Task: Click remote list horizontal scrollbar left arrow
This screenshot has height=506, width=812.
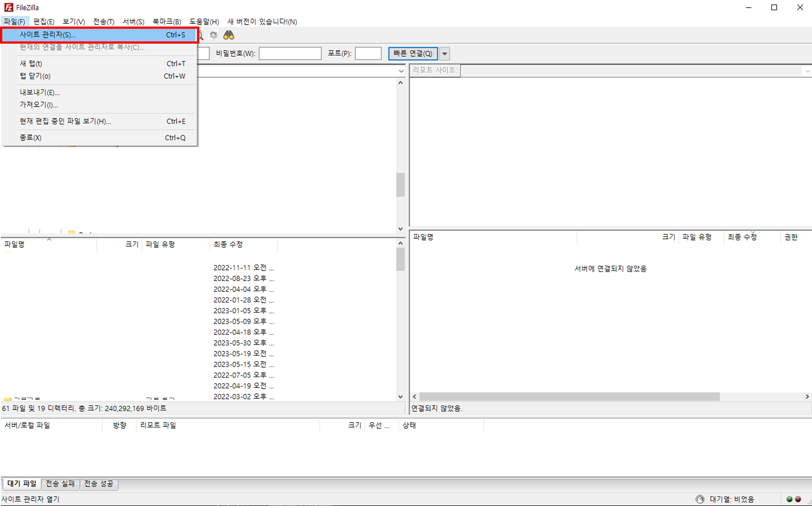Action: tap(415, 397)
